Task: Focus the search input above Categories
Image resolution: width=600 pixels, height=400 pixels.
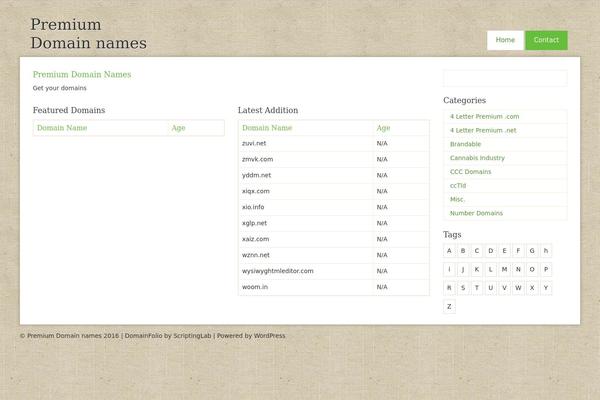Action: tap(505, 78)
